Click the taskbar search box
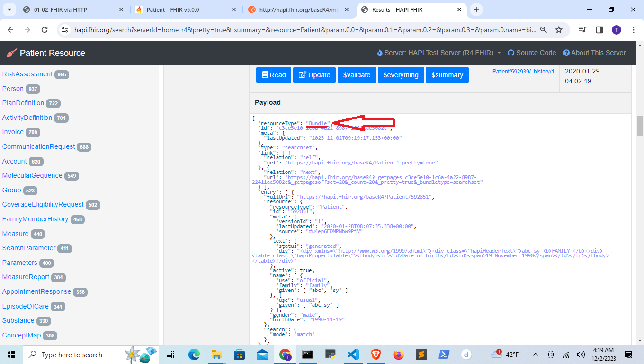 coord(90,354)
